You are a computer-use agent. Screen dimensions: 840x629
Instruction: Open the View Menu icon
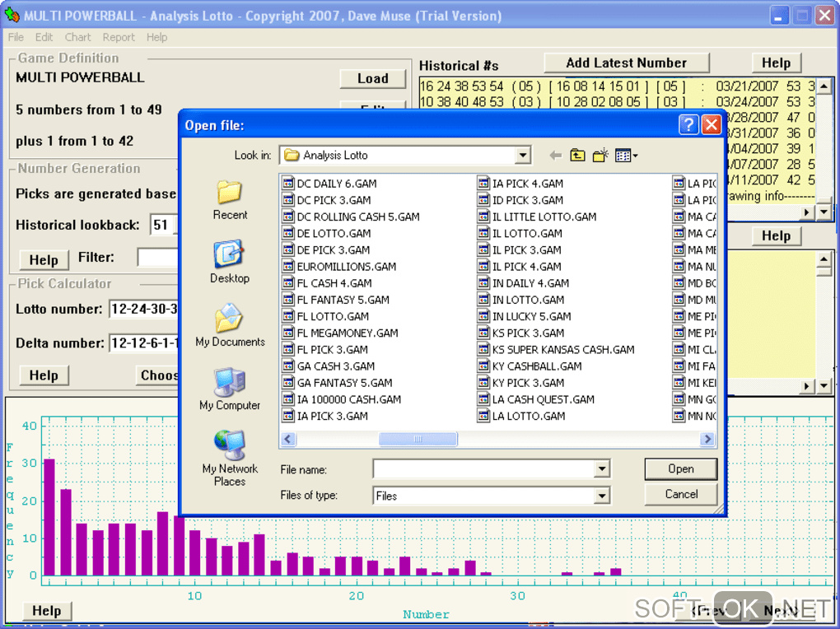point(626,156)
